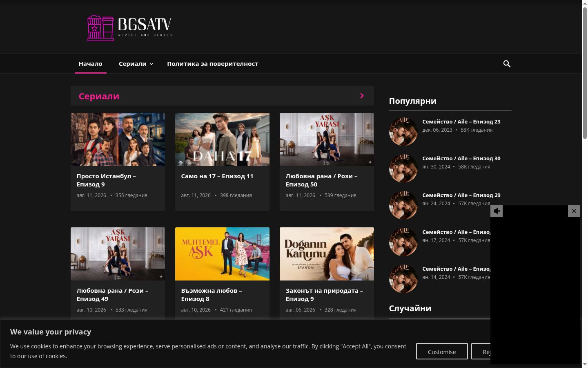Click round thumbnail dated ян. 14, 2024
Viewport: 588px width, 368px height.
403,279
